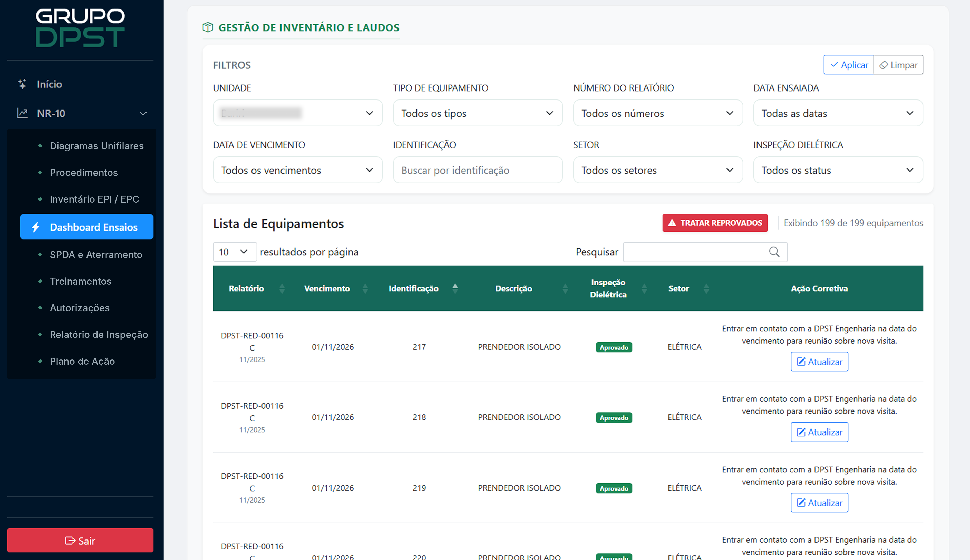Sort by the Relatório column arrows
Viewport: 970px width, 560px height.
click(282, 288)
